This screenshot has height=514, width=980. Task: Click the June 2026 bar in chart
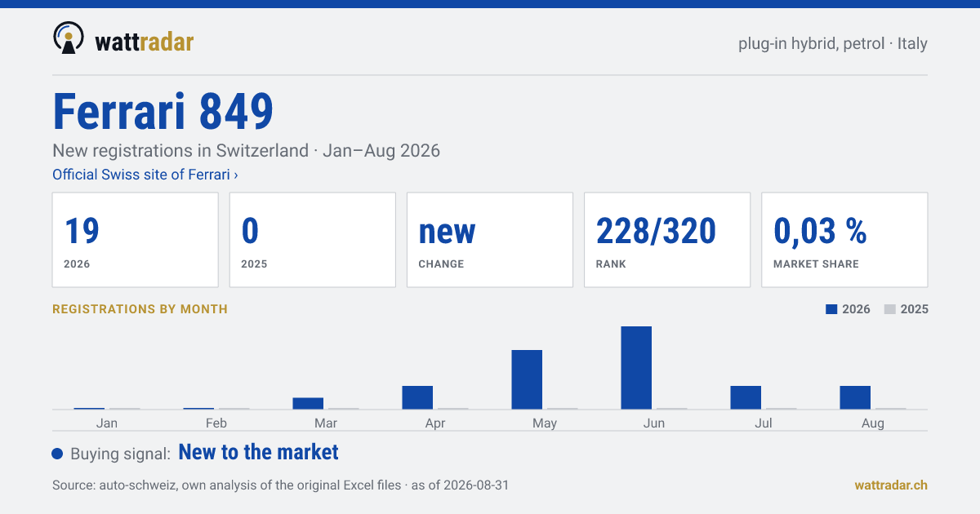point(636,368)
